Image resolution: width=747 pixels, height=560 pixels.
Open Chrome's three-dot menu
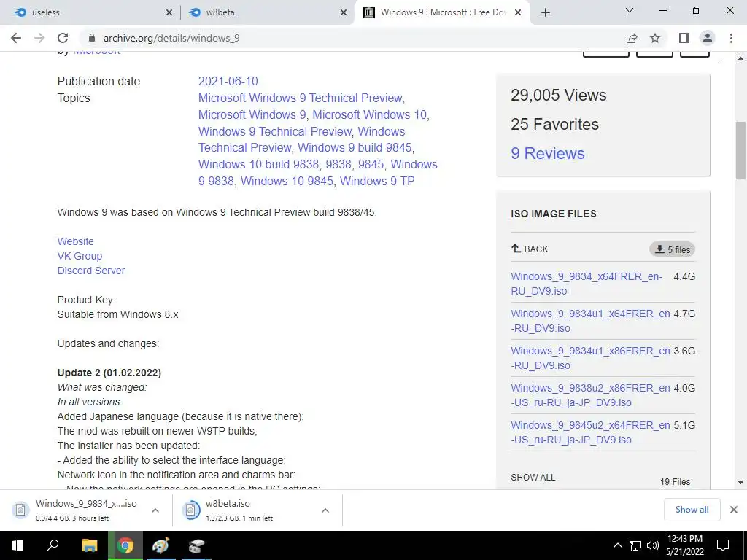[731, 38]
